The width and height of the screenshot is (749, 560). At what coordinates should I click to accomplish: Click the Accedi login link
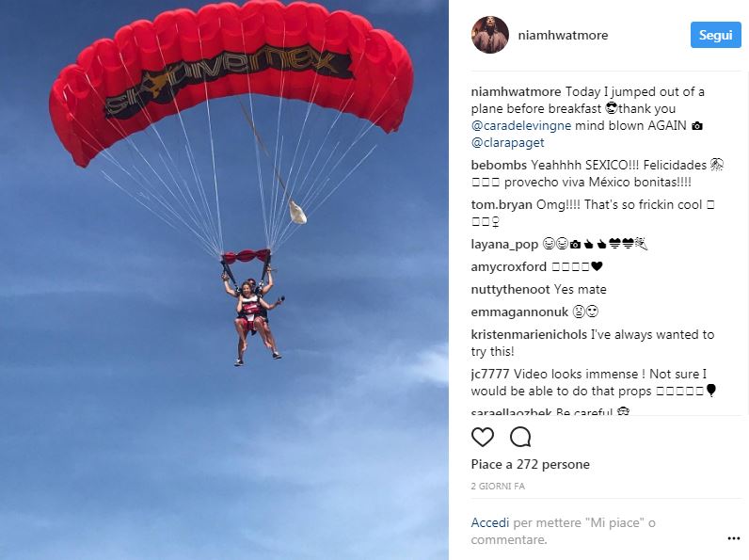point(489,522)
